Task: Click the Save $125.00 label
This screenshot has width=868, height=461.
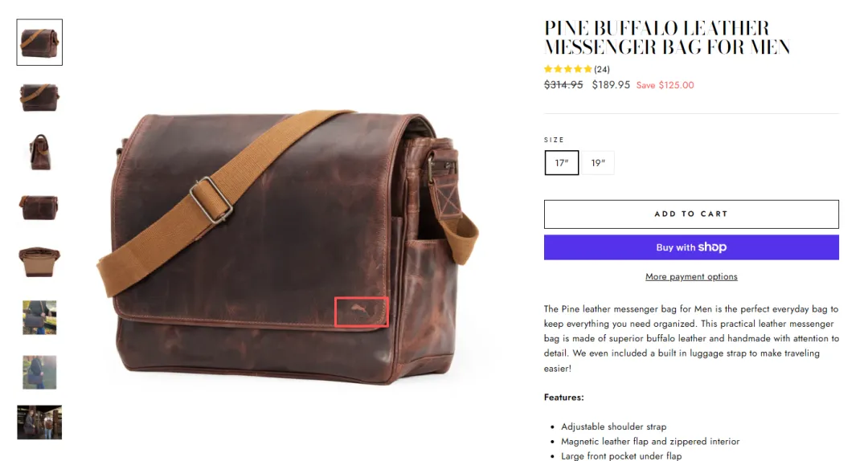Action: [665, 85]
